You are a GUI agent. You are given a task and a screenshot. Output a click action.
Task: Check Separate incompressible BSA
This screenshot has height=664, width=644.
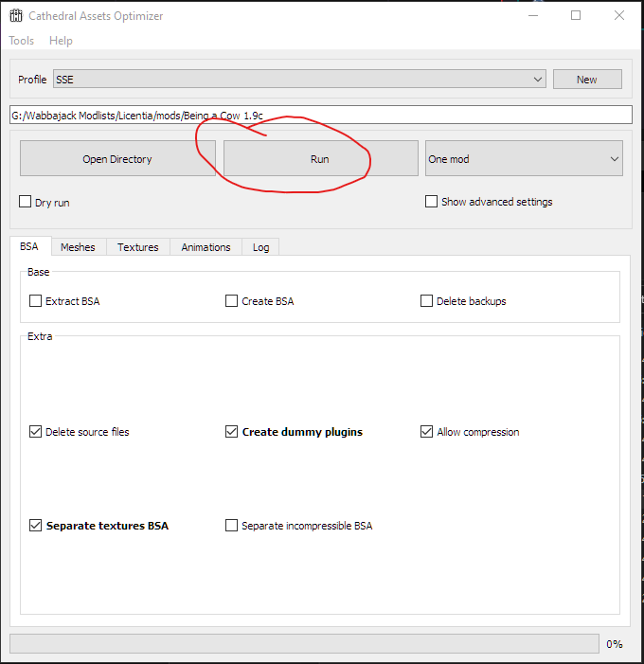[231, 526]
